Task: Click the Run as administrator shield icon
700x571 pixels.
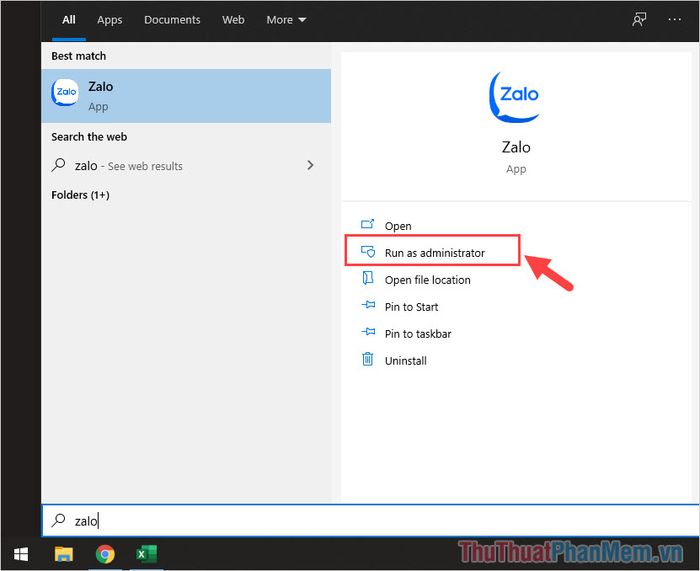Action: (x=368, y=251)
